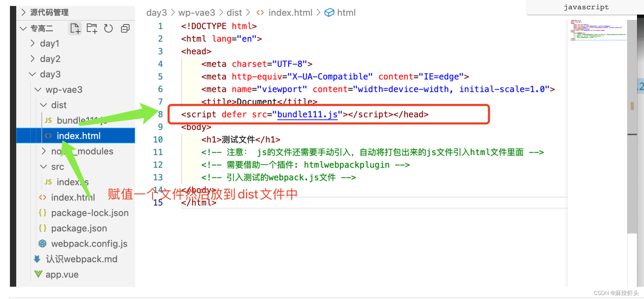644x299 pixels.
Task: Click the braces icon beside package-lock.json
Action: point(42,213)
